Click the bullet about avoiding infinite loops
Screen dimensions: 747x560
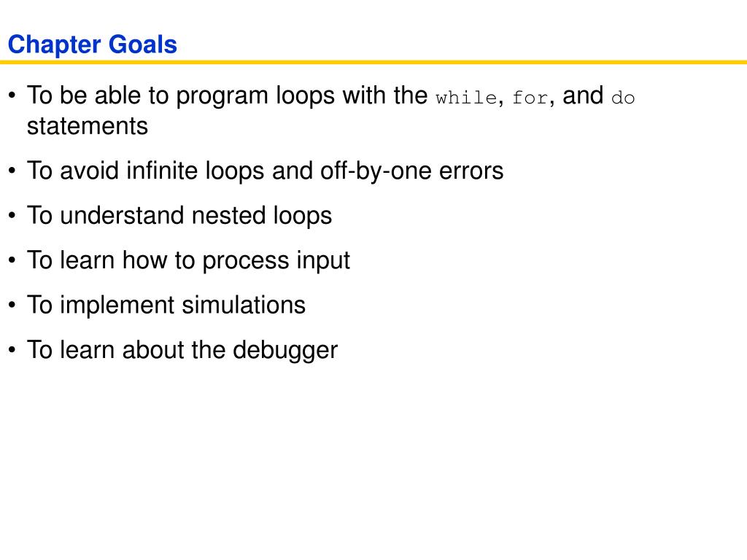click(265, 171)
